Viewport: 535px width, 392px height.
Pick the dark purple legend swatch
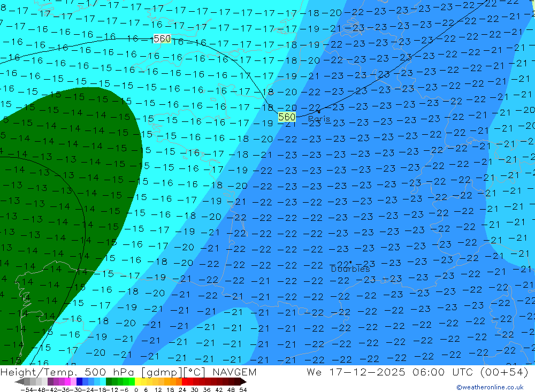click(x=50, y=382)
